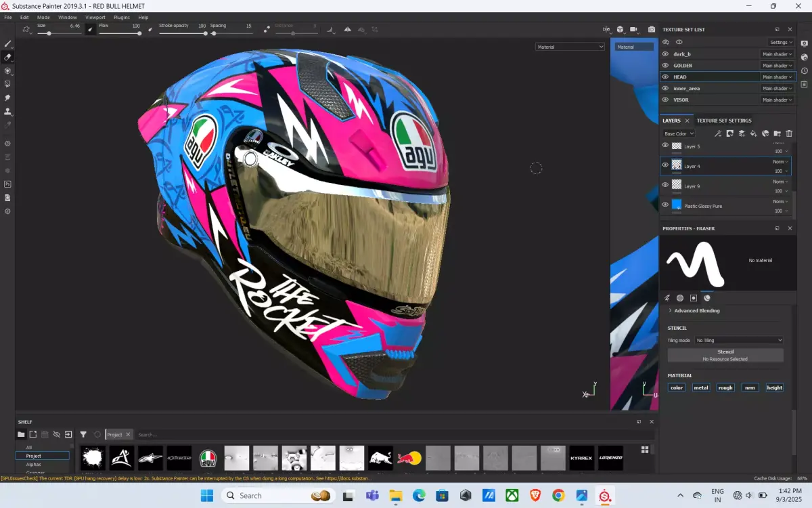This screenshot has width=812, height=508.
Task: Select the Paint brush tool
Action: tap(7, 43)
